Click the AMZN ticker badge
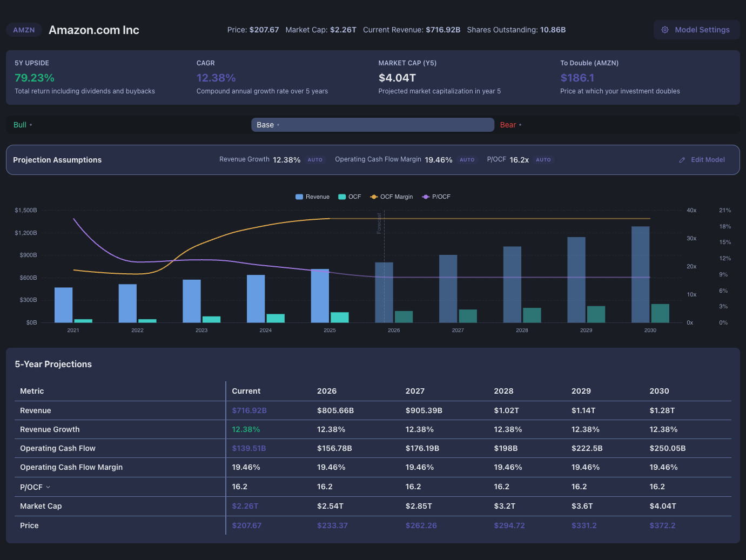The height and width of the screenshot is (560, 746). coord(24,30)
